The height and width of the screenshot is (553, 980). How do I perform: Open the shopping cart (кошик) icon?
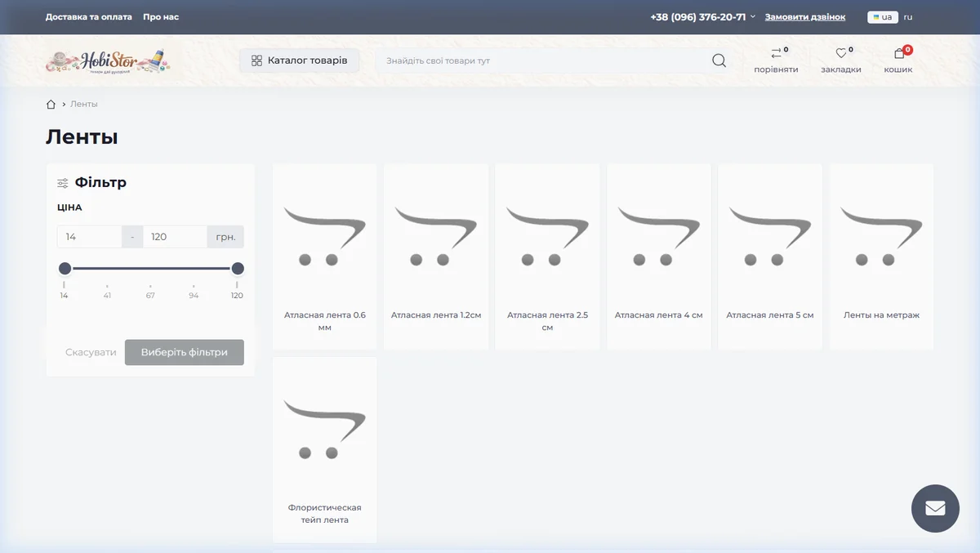pos(899,54)
